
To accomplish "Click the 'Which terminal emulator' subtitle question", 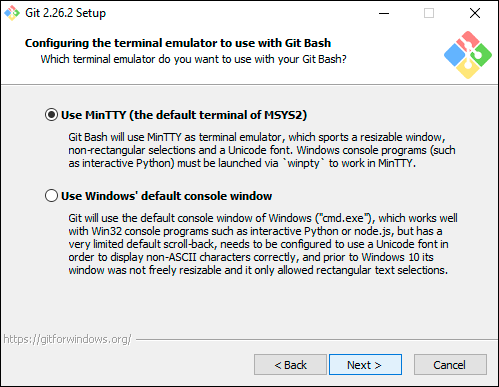I will [194, 59].
